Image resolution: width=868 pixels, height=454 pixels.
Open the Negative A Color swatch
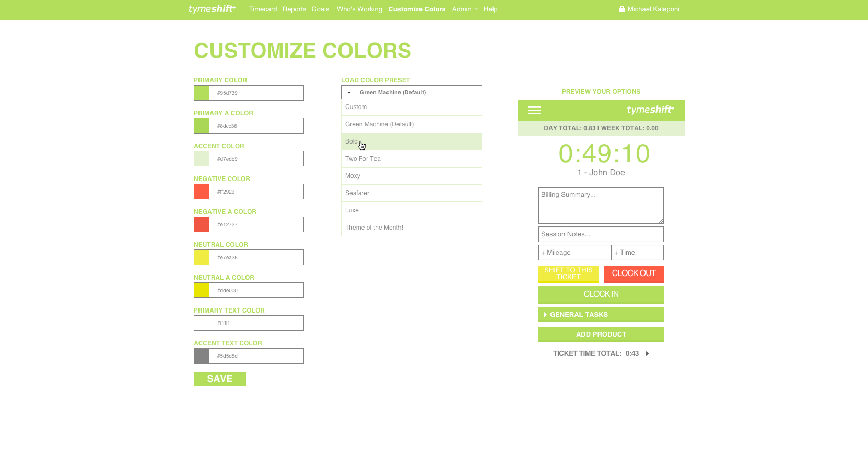coord(202,224)
